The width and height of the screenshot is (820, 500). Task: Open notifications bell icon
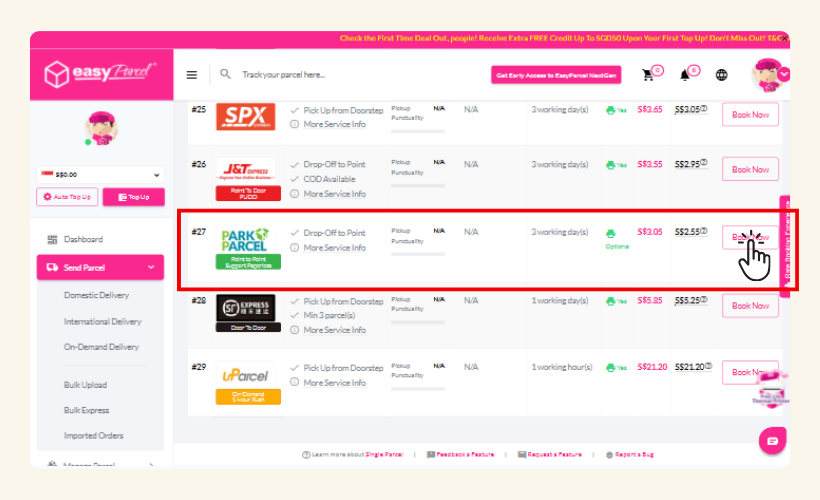(686, 75)
